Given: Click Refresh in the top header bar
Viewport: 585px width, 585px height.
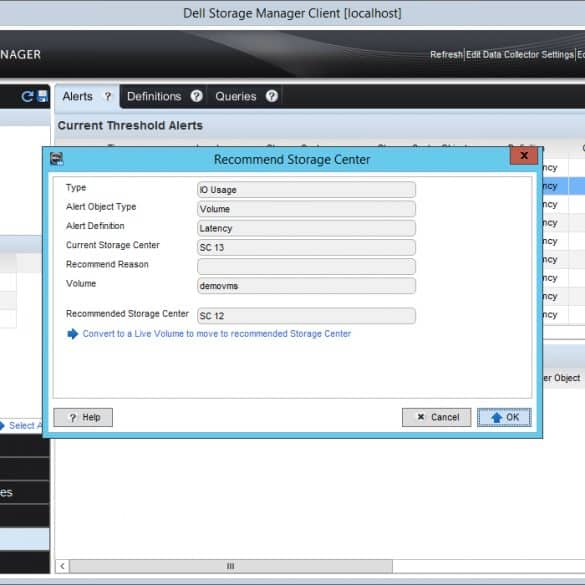Looking at the screenshot, I should click(x=446, y=54).
